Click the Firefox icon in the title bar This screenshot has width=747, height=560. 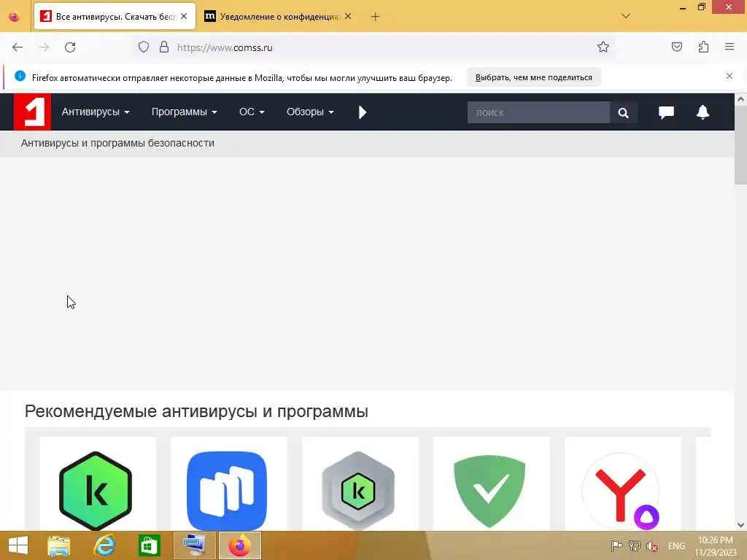click(15, 17)
